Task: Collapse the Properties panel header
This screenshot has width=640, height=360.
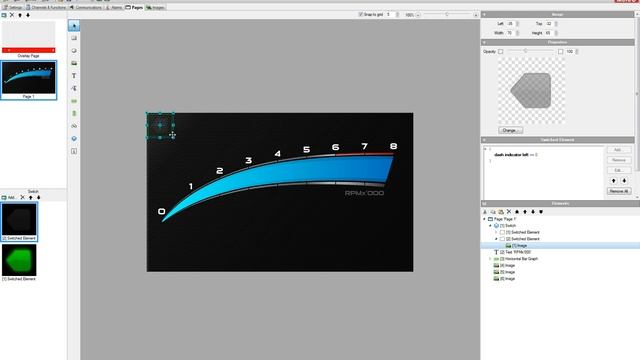Action: 484,42
